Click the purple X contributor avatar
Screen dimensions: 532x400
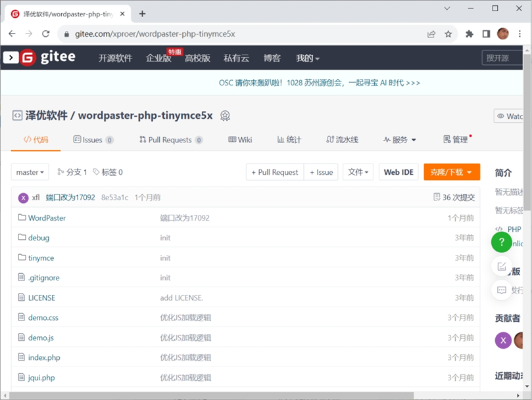[x=503, y=340]
